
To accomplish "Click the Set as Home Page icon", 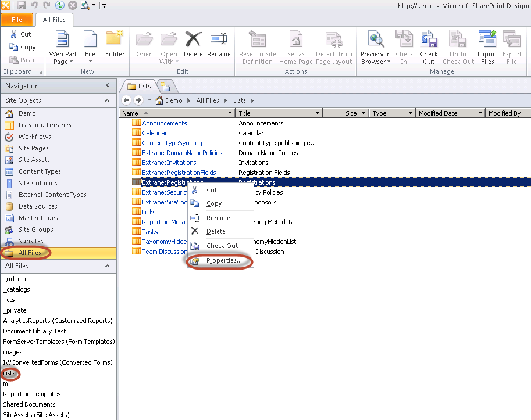I will [295, 46].
